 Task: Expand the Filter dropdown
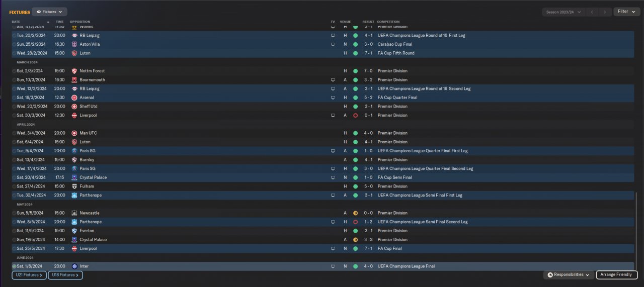click(x=626, y=12)
